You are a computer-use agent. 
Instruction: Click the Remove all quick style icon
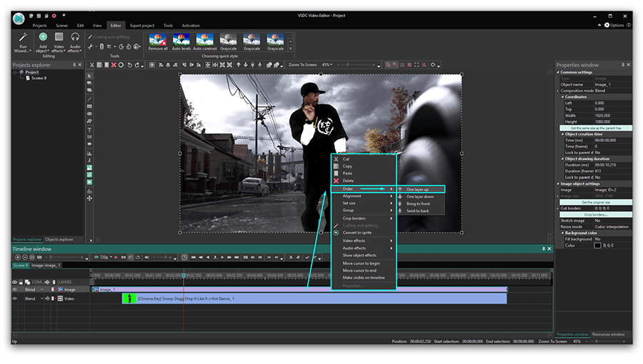157,40
